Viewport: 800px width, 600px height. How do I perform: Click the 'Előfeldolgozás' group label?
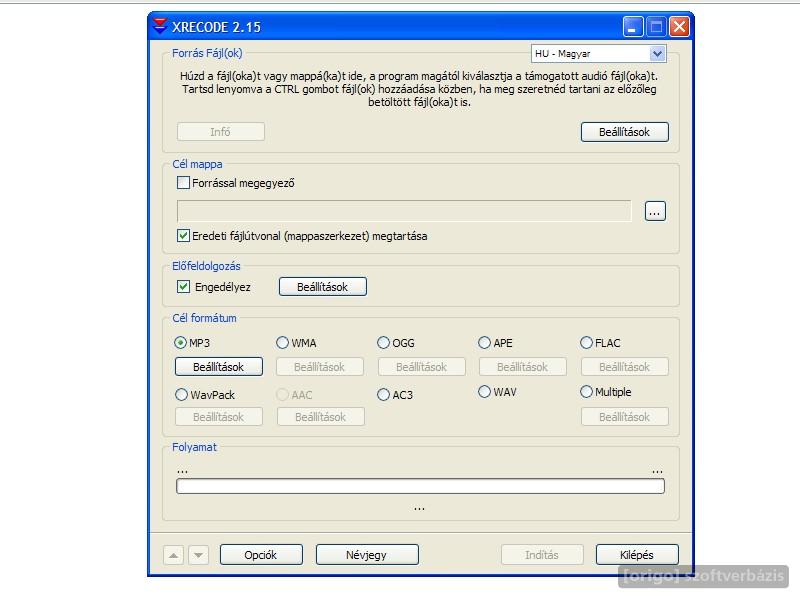pyautogui.click(x=206, y=266)
